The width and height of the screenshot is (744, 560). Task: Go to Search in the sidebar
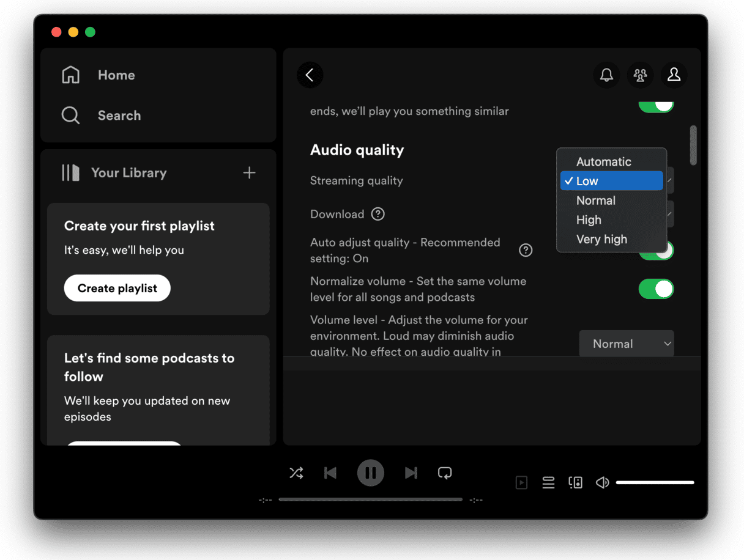pyautogui.click(x=119, y=116)
